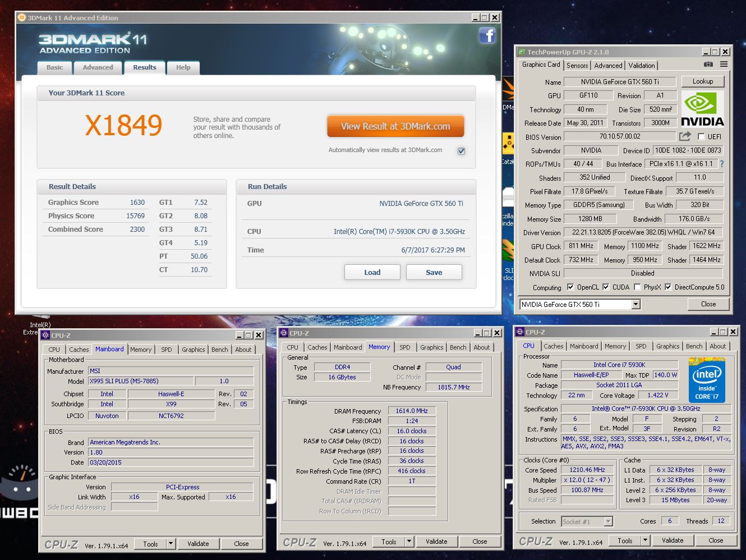The height and width of the screenshot is (560, 746).
Task: Click the mainboard Model field X99S SLI PLUS
Action: [x=141, y=381]
